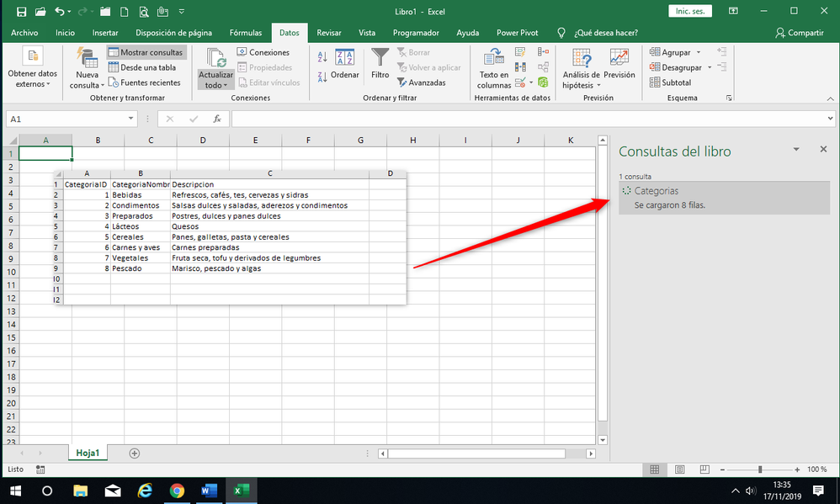Undo the last action

pos(60,11)
